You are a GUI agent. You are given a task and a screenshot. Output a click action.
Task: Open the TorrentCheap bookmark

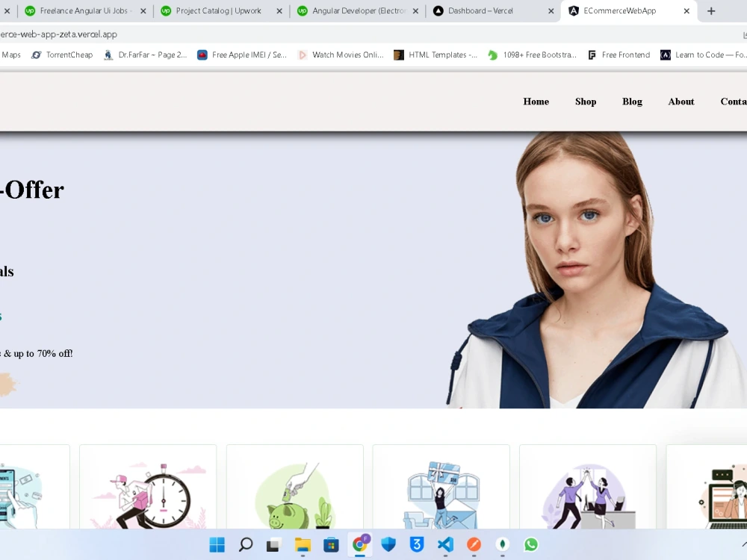[x=62, y=55]
